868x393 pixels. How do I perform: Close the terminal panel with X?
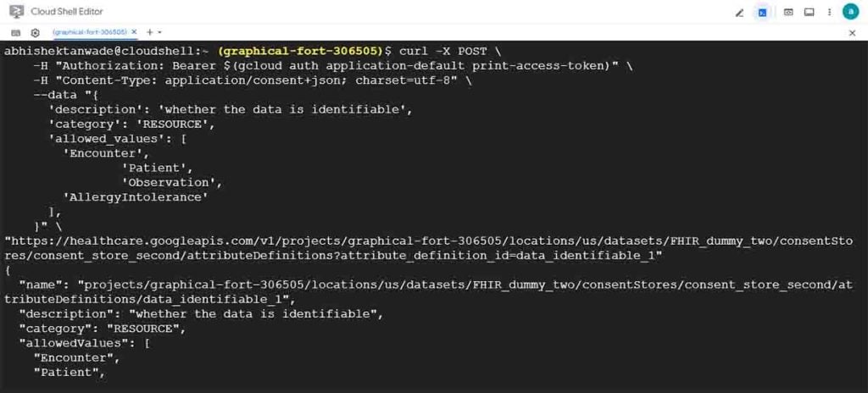pos(853,33)
